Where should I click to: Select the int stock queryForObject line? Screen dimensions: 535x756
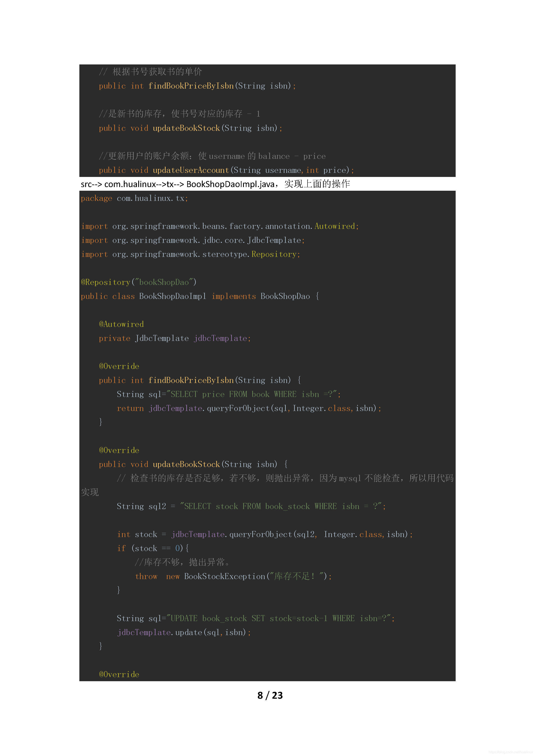point(265,534)
